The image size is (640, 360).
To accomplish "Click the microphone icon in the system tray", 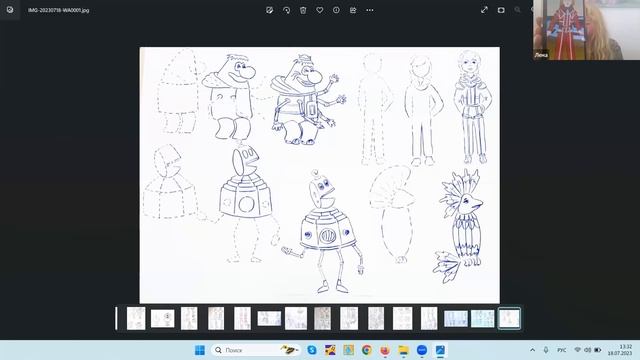I will click(x=546, y=350).
